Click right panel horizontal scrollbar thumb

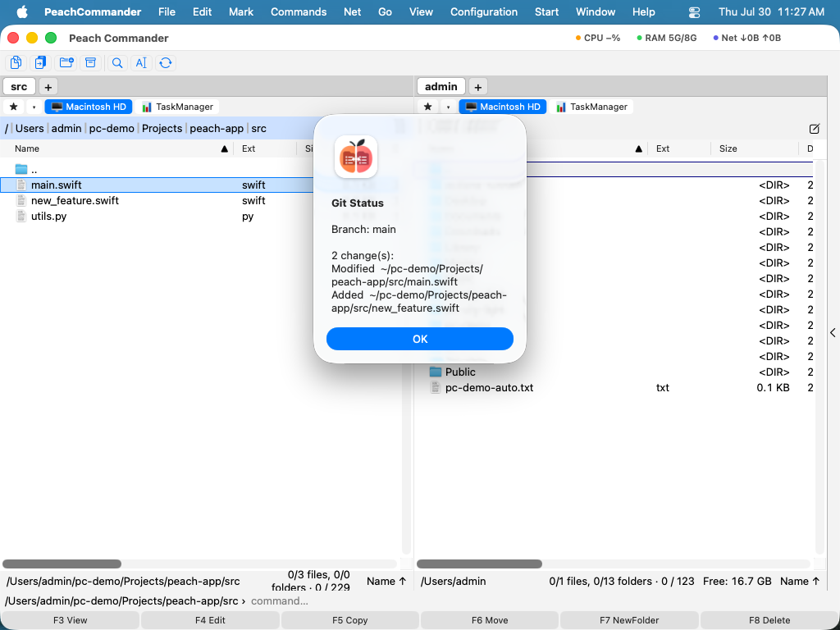479,564
